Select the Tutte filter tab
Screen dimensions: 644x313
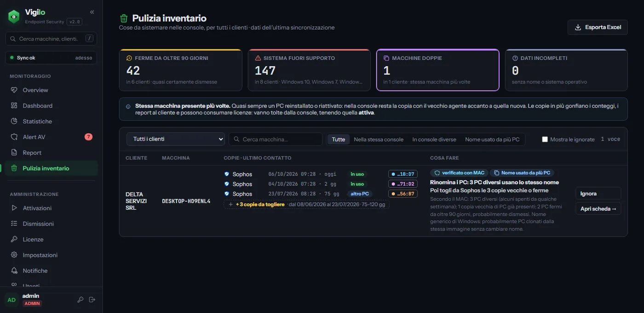pyautogui.click(x=339, y=139)
